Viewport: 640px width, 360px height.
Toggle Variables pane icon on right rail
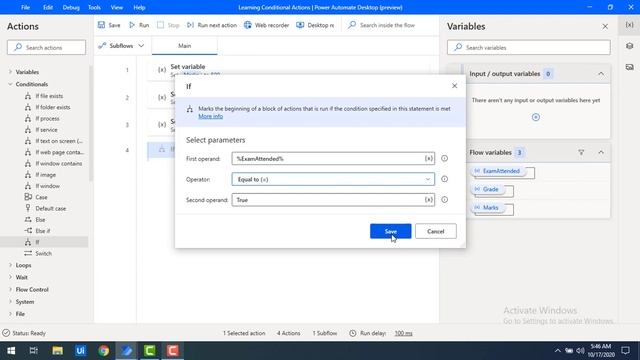point(629,25)
